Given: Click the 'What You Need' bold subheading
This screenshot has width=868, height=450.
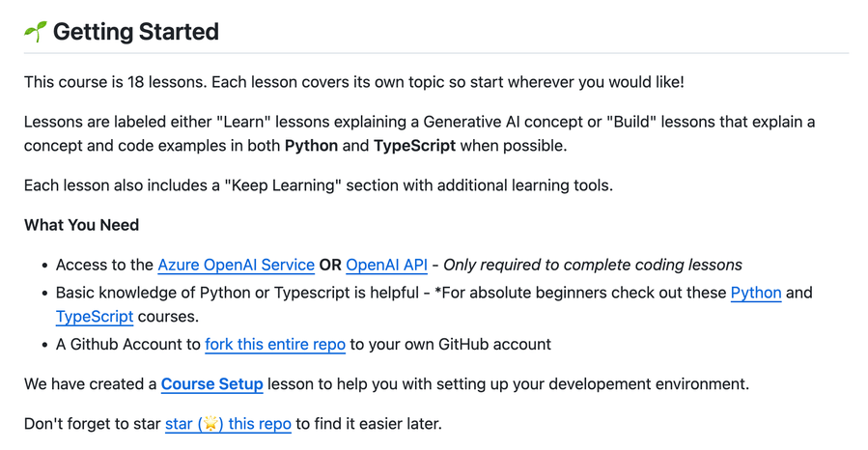Looking at the screenshot, I should [81, 225].
